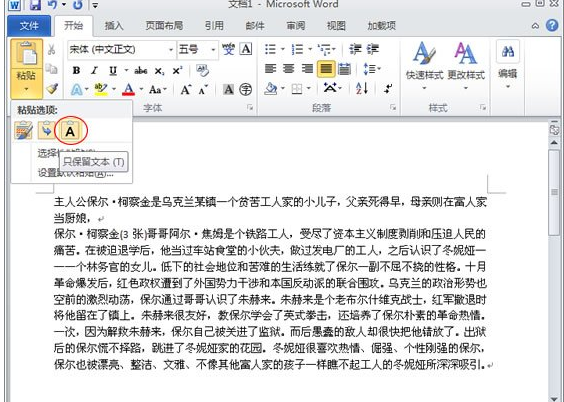Image resolution: width=564 pixels, height=402 pixels.
Task: Apply the yellow text highlight color
Action: pos(101,89)
